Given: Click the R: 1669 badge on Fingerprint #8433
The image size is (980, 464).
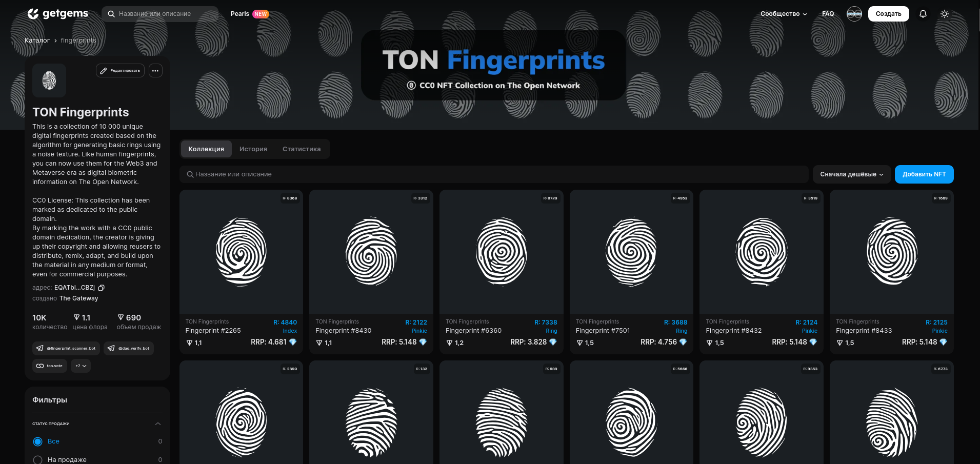Looking at the screenshot, I should point(941,198).
